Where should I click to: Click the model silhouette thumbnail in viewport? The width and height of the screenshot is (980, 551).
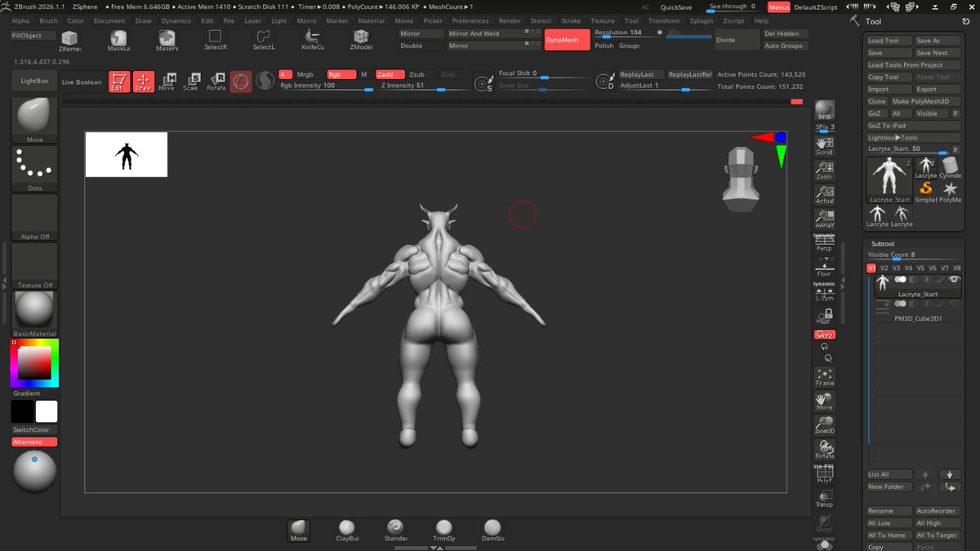(127, 154)
